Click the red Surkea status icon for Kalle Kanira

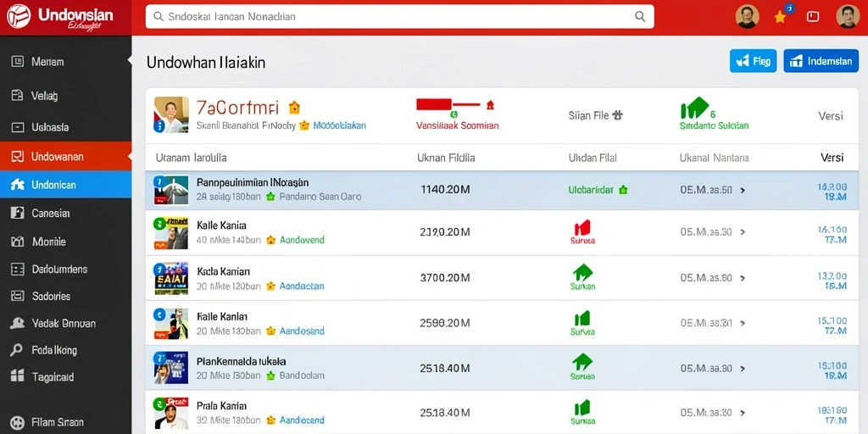581,227
